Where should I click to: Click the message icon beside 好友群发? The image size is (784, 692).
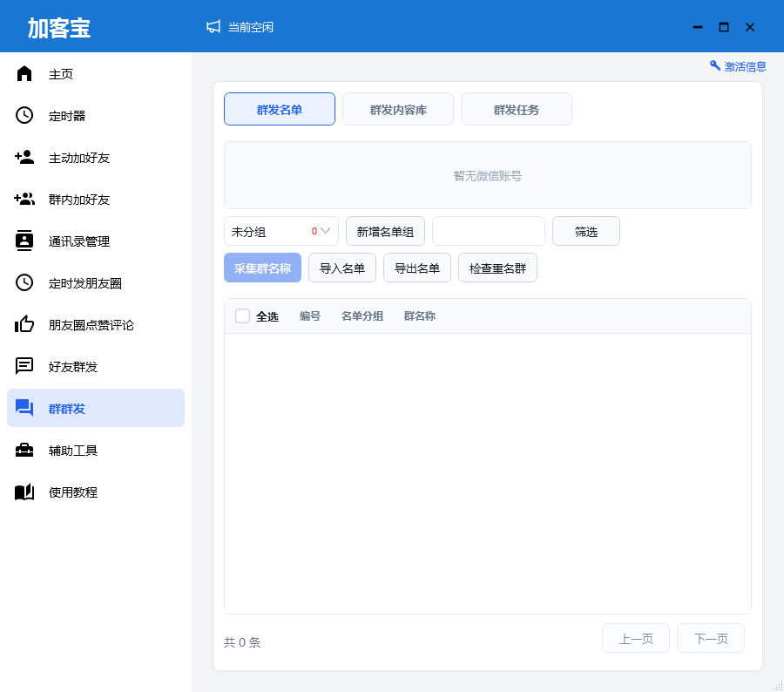point(24,366)
